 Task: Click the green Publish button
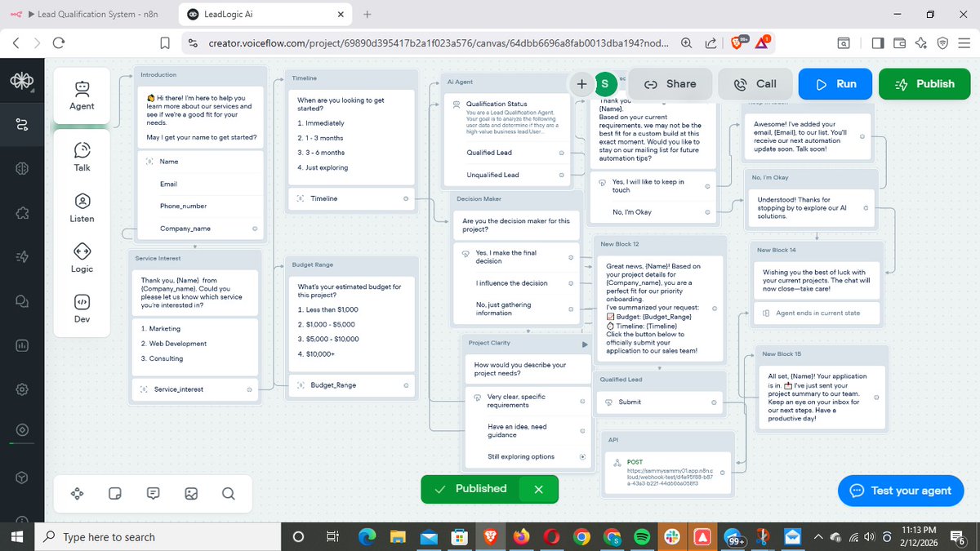pos(924,83)
